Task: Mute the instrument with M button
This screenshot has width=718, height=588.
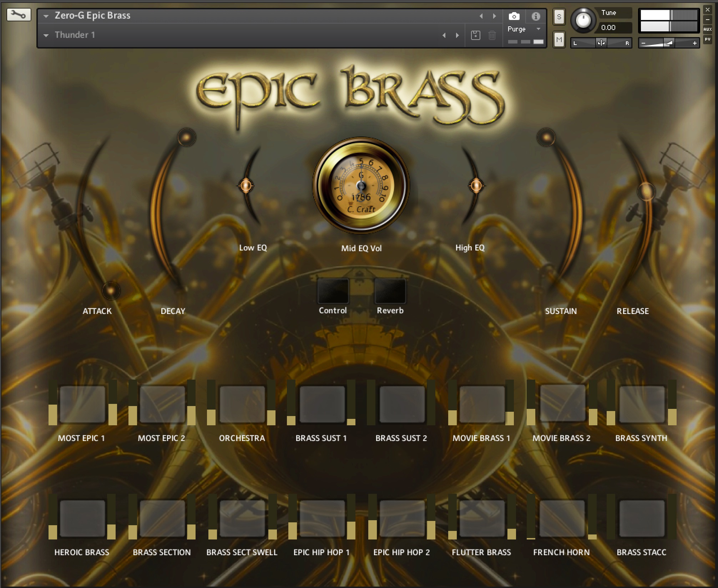Action: 559,40
